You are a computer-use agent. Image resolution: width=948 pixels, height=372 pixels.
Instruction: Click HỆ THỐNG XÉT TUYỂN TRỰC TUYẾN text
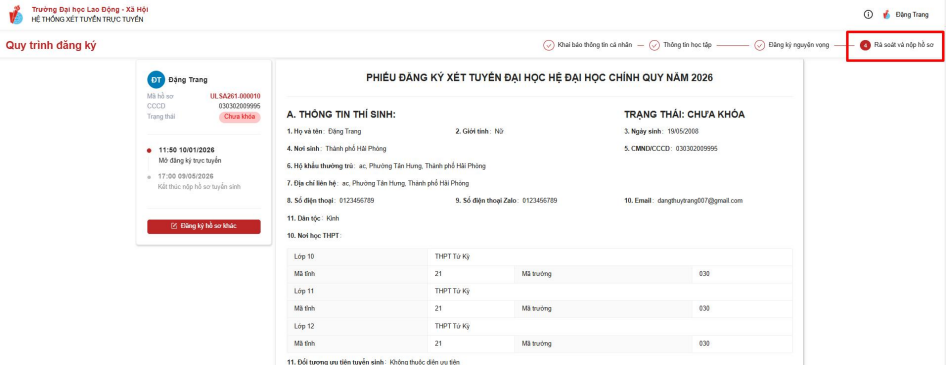88,19
